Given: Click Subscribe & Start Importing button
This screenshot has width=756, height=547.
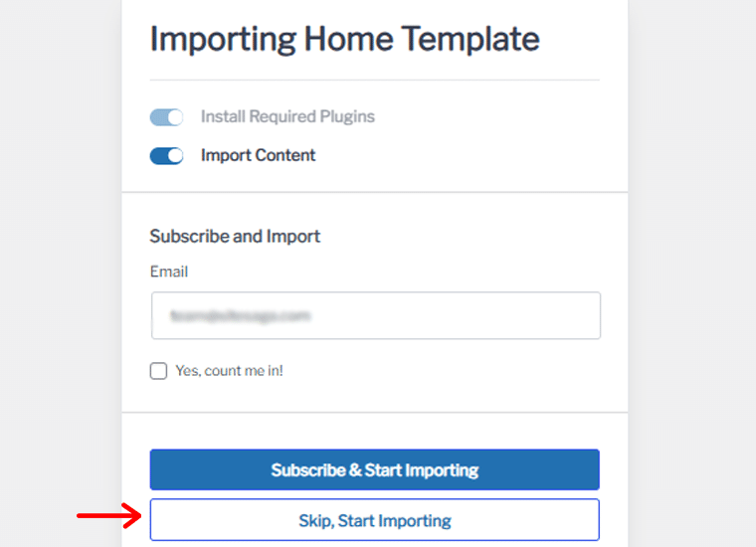Looking at the screenshot, I should pyautogui.click(x=375, y=469).
